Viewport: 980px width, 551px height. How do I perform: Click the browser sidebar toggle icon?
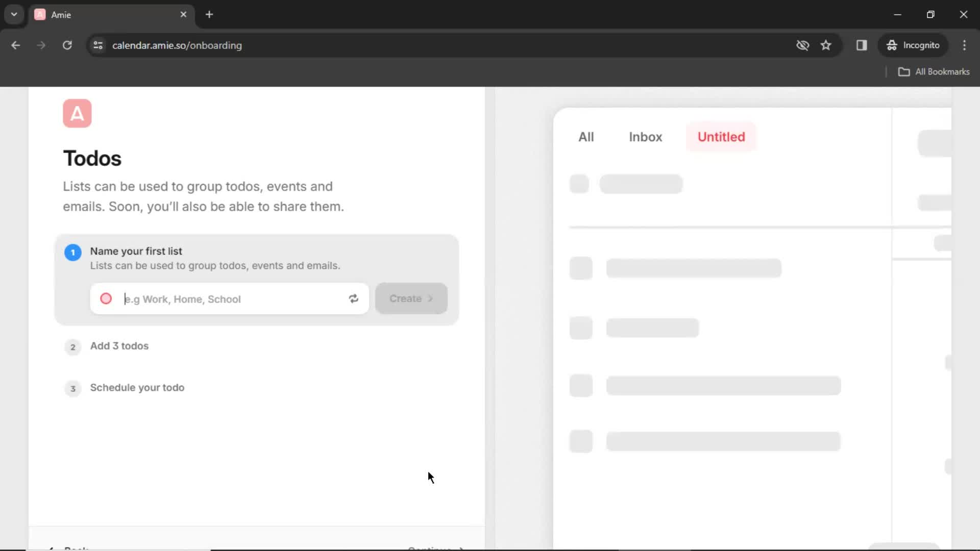coord(862,45)
